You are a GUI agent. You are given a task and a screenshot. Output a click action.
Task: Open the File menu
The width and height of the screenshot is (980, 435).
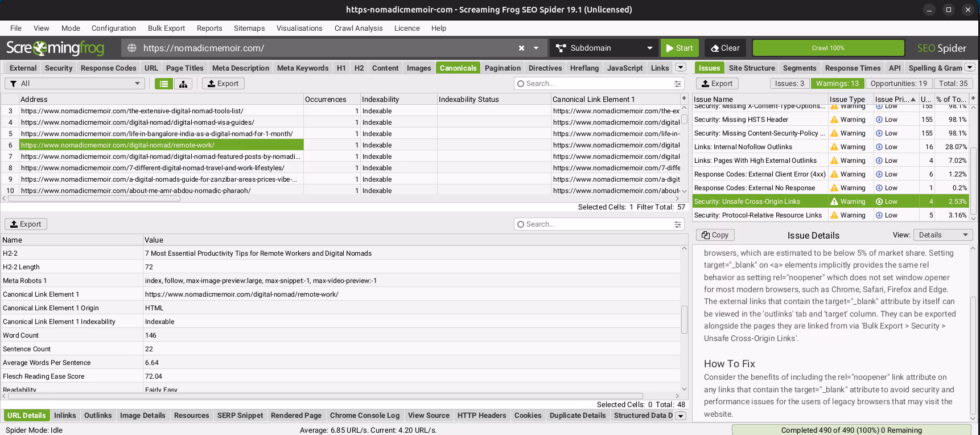(16, 28)
